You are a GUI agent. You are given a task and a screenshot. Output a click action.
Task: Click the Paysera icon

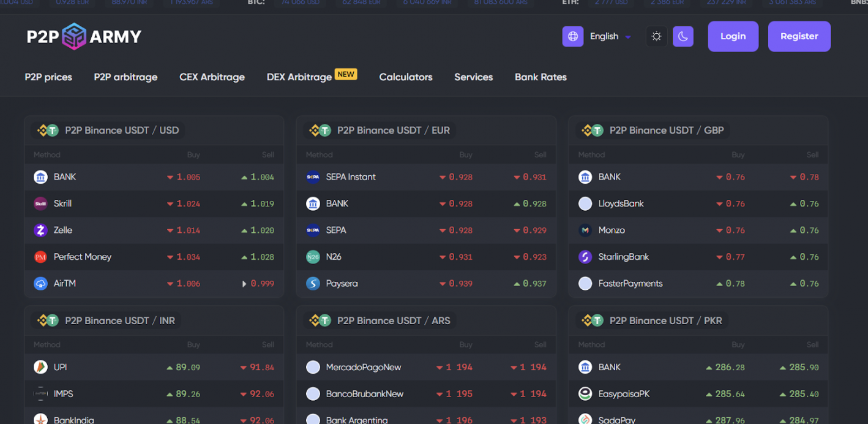pos(313,284)
